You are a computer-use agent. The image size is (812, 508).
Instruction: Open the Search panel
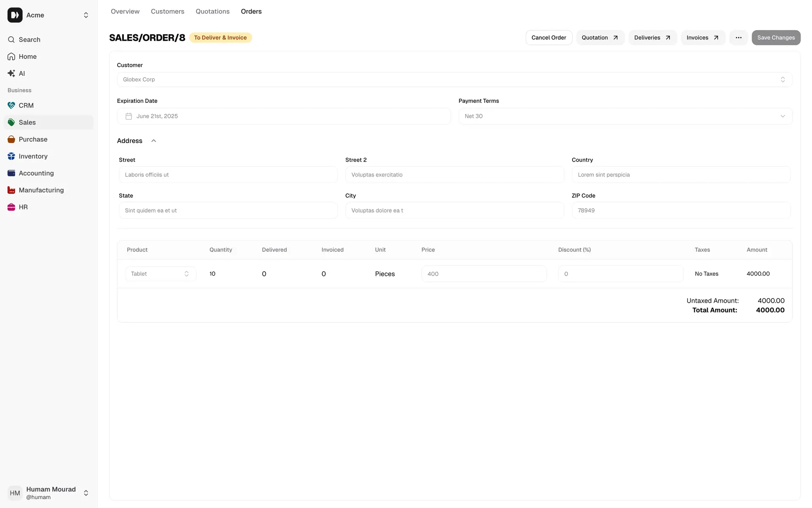pos(30,39)
